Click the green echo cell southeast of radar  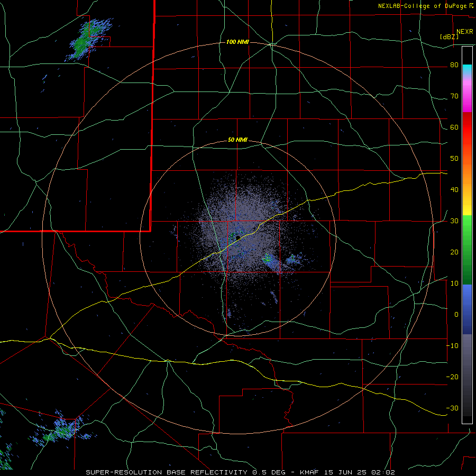(x=268, y=258)
